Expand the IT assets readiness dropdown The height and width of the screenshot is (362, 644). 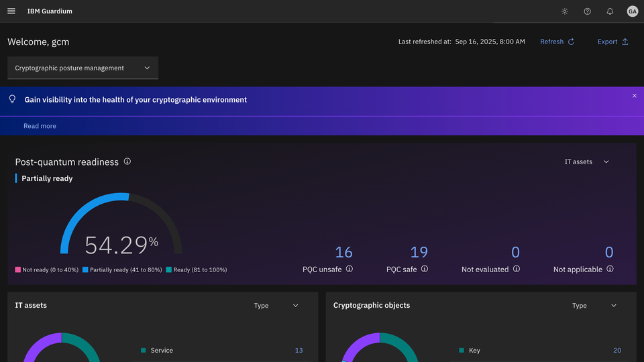pos(587,162)
